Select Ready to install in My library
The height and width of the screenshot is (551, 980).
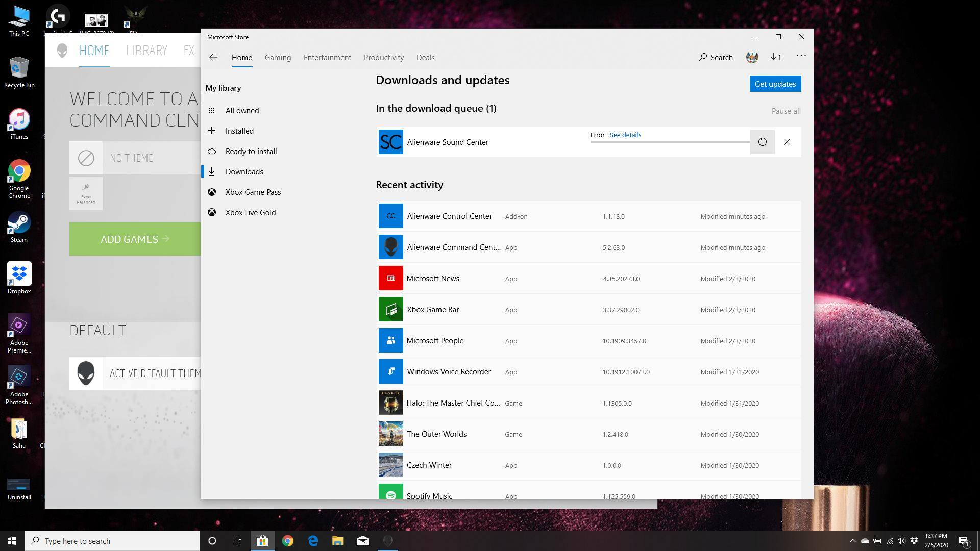(x=251, y=152)
